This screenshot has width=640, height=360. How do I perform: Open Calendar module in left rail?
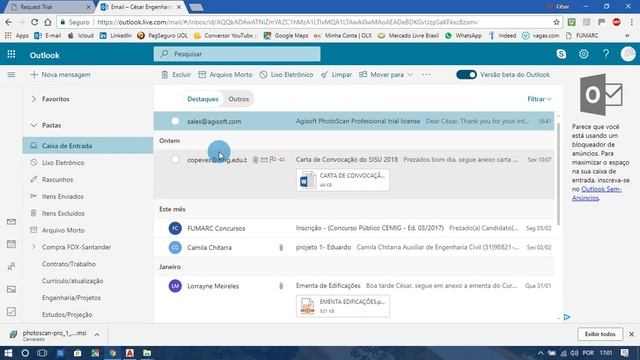point(11,244)
